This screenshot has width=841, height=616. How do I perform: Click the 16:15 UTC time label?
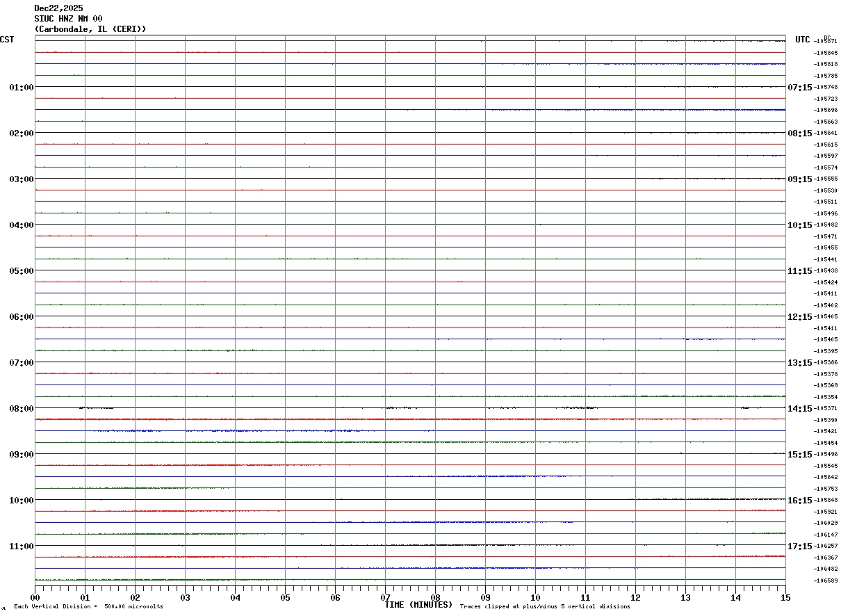799,500
